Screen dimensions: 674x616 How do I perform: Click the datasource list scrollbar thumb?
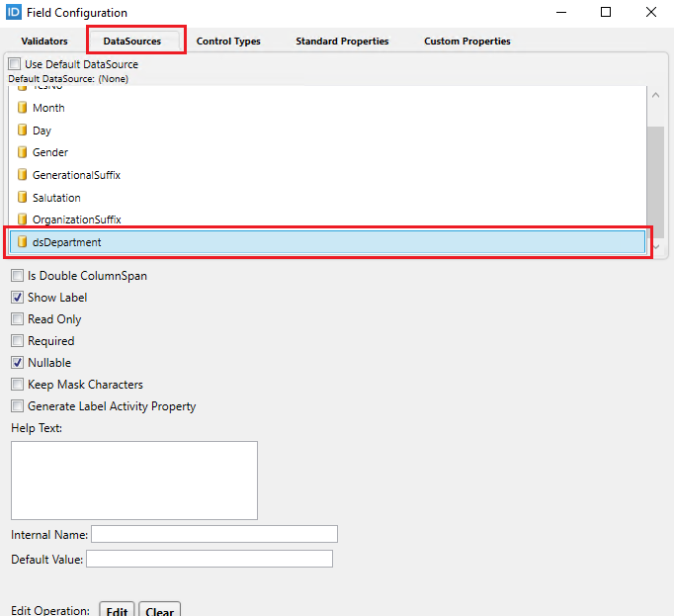pyautogui.click(x=655, y=182)
